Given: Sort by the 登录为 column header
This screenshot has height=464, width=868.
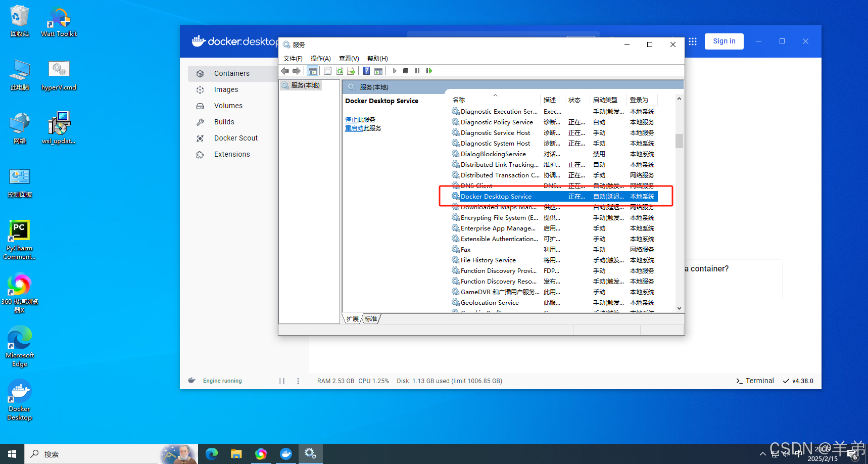Looking at the screenshot, I should click(642, 100).
